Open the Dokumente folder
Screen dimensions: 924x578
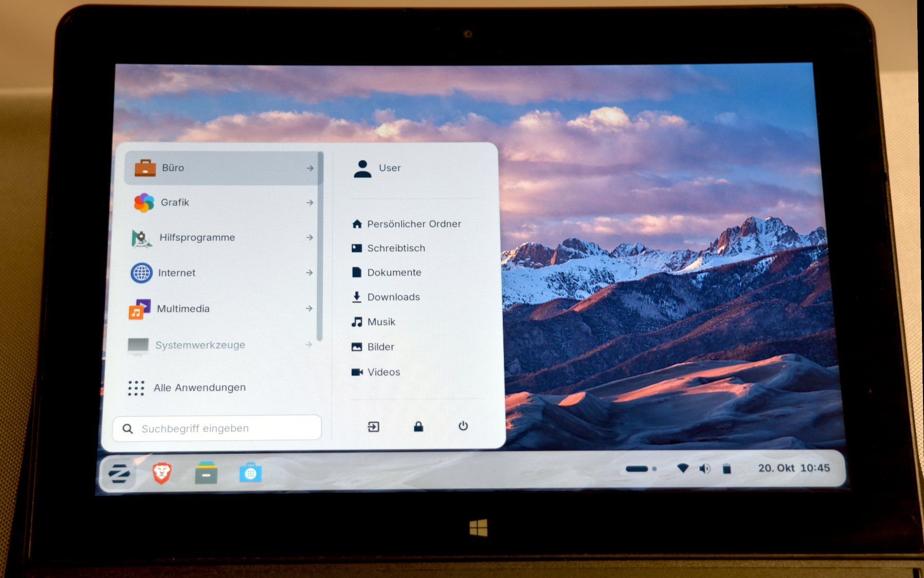pos(386,272)
